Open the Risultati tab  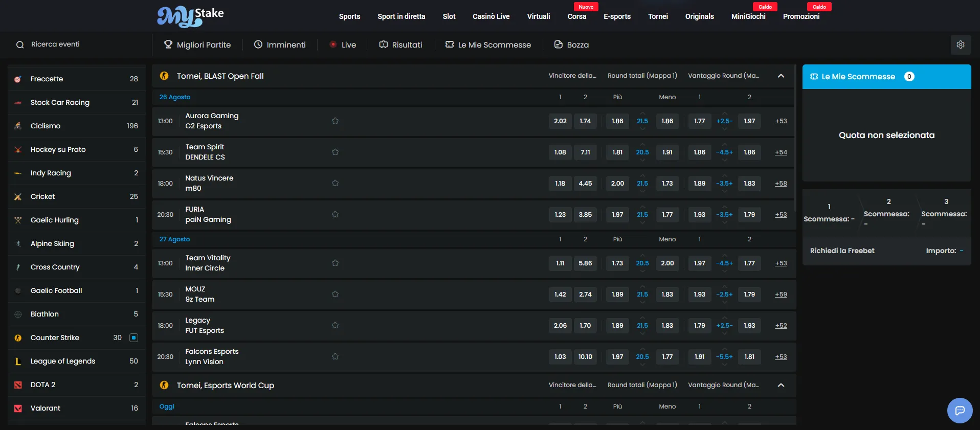[x=400, y=45]
